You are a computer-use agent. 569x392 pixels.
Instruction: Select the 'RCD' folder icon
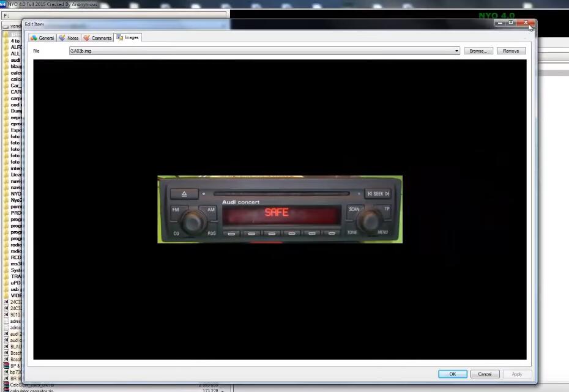pos(6,257)
